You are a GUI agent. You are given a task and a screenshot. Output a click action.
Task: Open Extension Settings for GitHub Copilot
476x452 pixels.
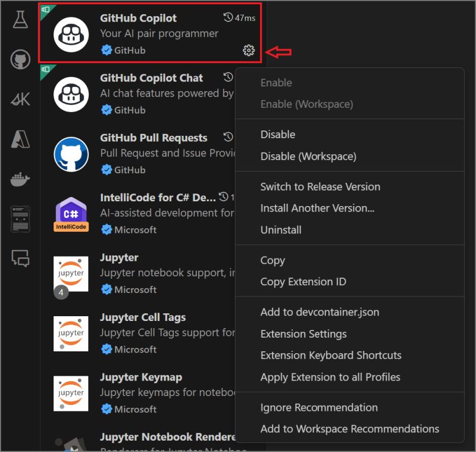click(x=303, y=334)
